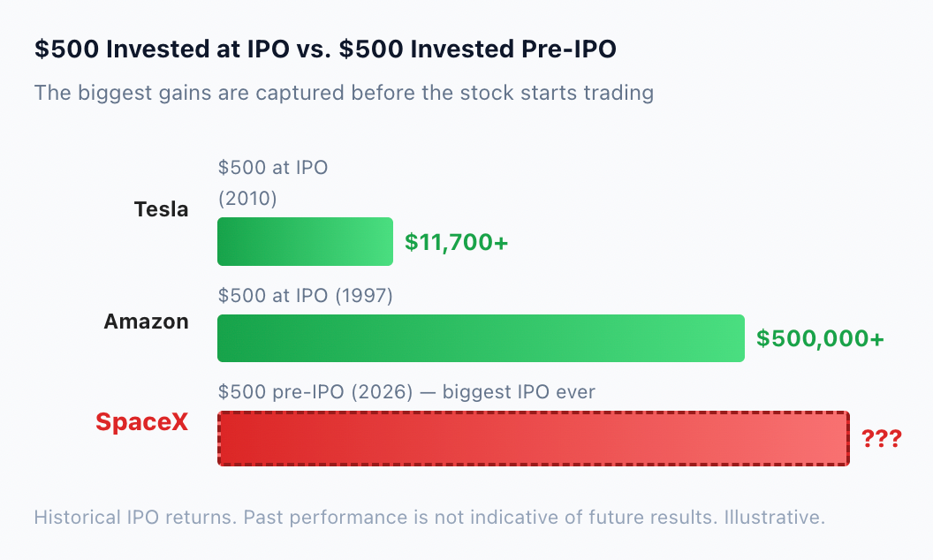
Task: Select the Amazon row label
Action: 147,322
